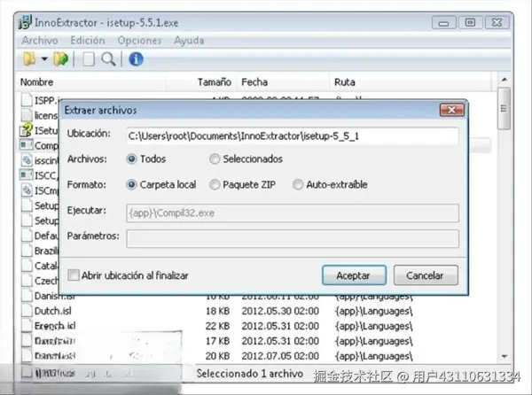
Task: Click the ISCC executable icon
Action: (26, 175)
